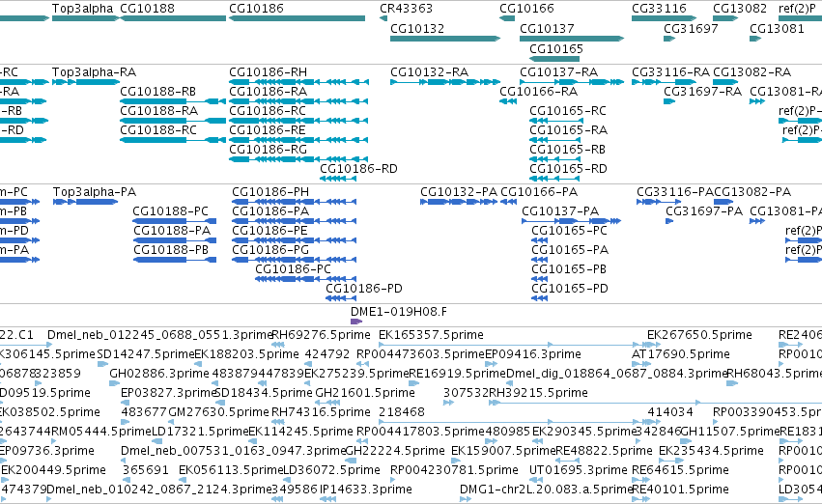Click transcript CG10186-RD
Viewport: 822px width, 504px height.
point(358,169)
